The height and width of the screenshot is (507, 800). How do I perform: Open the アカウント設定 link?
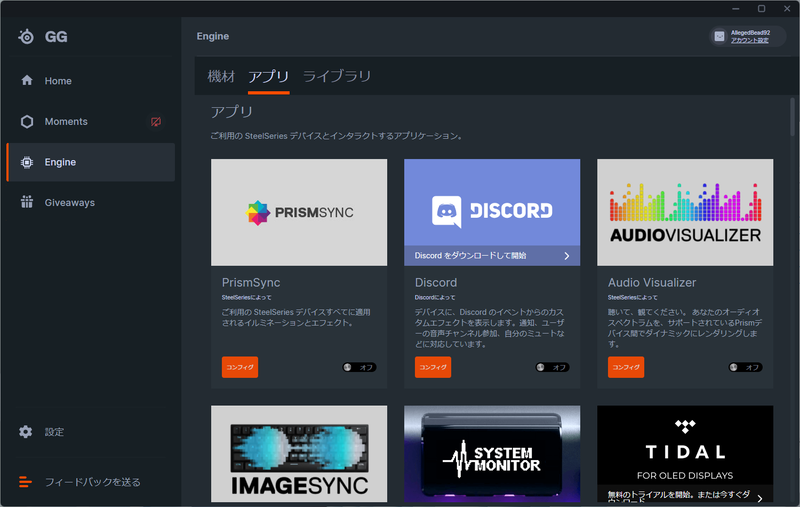[749, 40]
